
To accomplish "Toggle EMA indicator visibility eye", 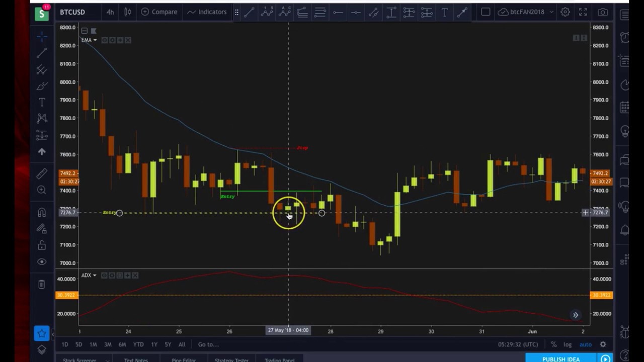I will point(104,40).
